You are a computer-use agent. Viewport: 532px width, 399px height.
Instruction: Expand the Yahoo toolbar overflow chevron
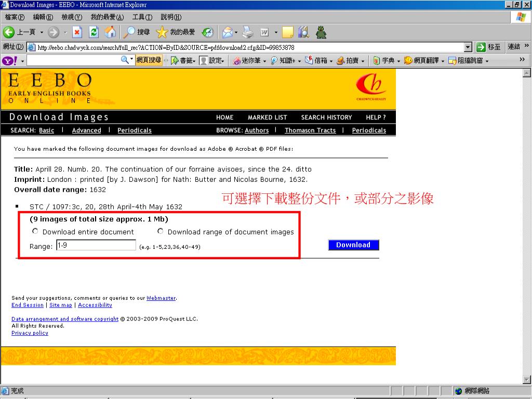pyautogui.click(x=522, y=59)
